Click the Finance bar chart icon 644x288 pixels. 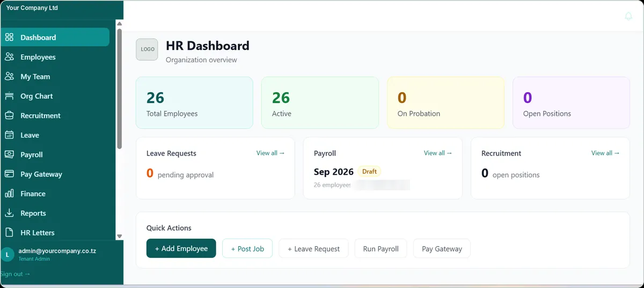(x=9, y=194)
